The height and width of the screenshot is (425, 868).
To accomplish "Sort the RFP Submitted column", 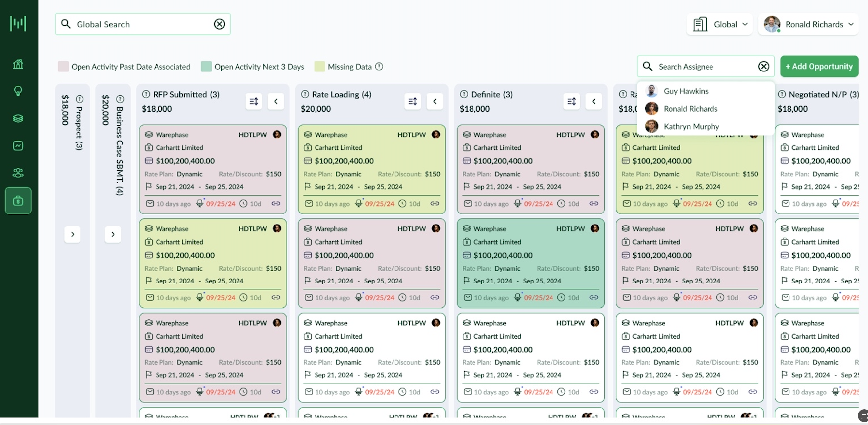I will [x=254, y=101].
